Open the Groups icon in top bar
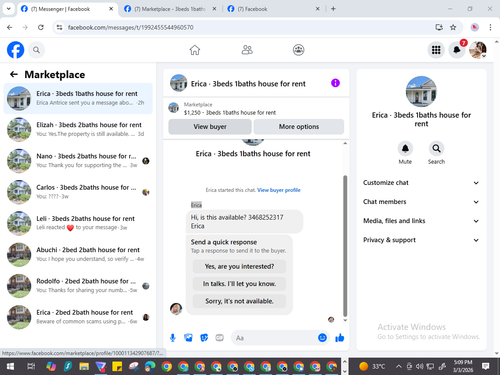Image resolution: width=500 pixels, height=375 pixels. pos(298,50)
